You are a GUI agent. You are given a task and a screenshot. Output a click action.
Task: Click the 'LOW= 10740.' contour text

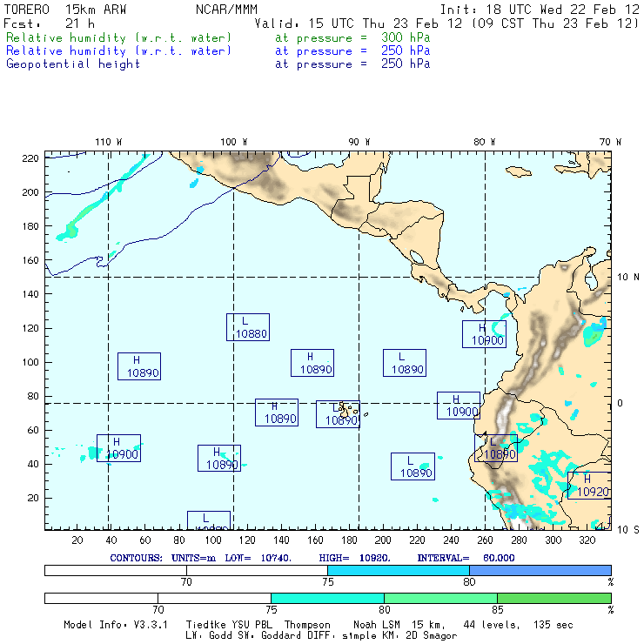tap(258, 558)
